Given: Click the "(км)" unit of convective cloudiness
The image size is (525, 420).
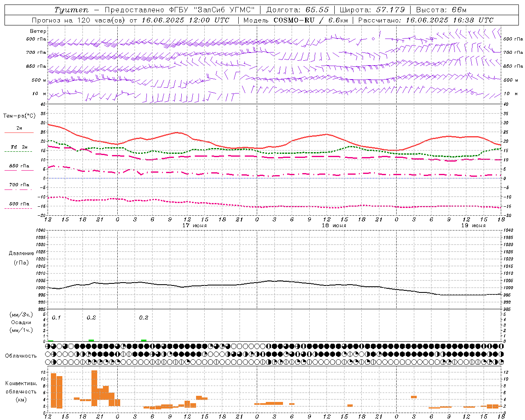Looking at the screenshot, I should tap(21, 399).
